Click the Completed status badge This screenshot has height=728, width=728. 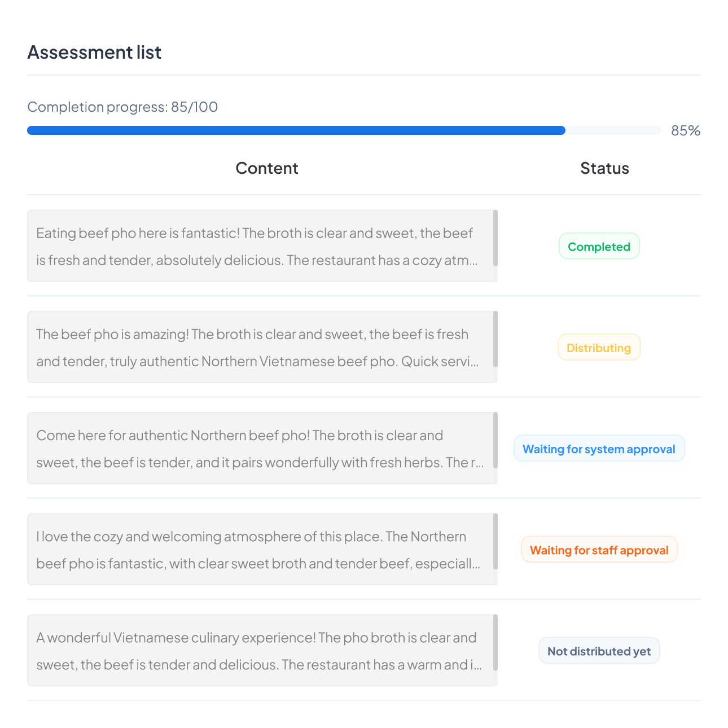(599, 247)
